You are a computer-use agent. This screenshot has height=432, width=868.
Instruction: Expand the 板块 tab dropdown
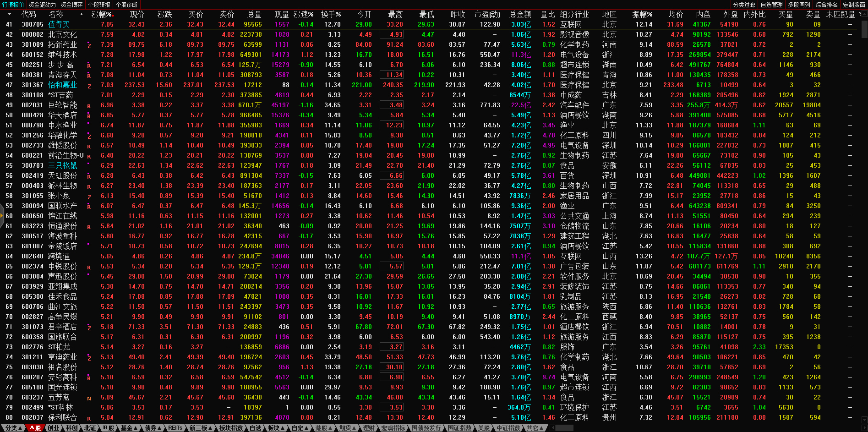pos(276,428)
